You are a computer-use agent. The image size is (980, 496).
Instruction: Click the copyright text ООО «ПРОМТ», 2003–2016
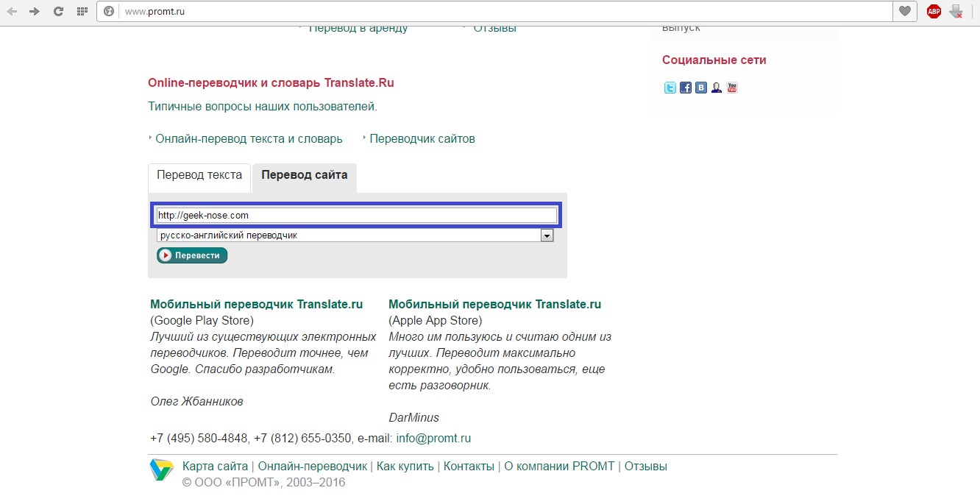pos(263,483)
